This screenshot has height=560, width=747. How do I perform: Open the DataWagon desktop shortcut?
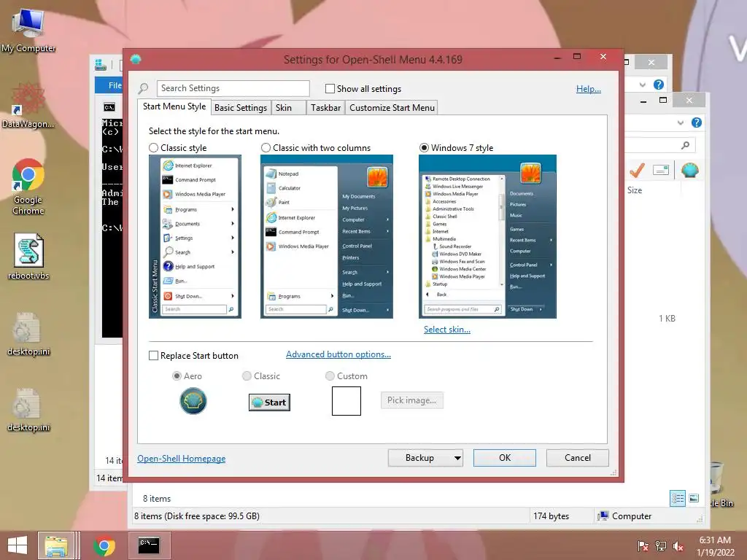(x=28, y=106)
